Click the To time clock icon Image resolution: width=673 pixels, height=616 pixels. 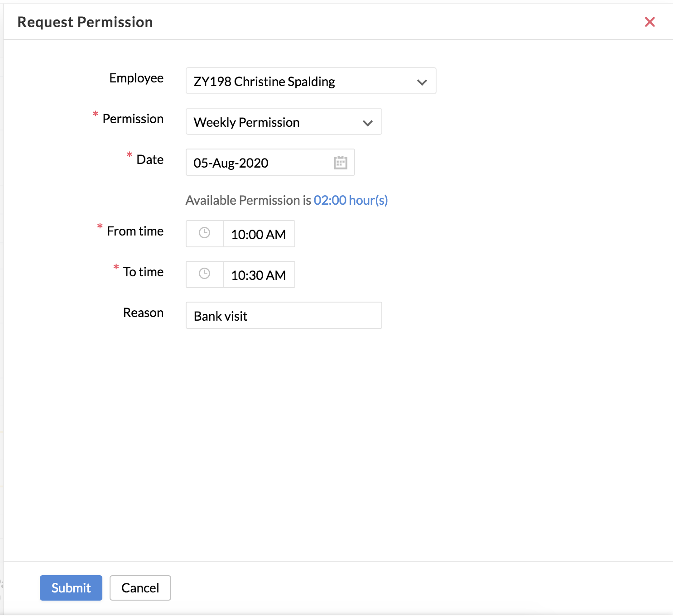pyautogui.click(x=205, y=274)
